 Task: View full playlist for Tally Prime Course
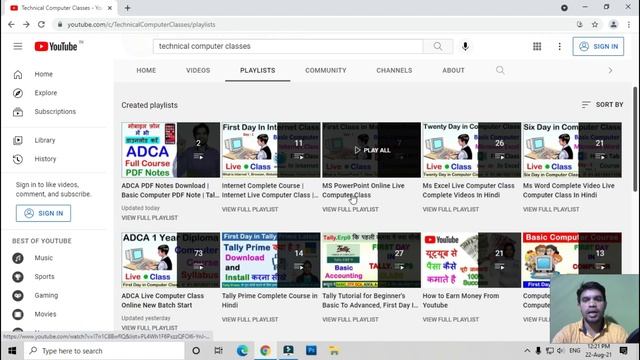coord(250,320)
